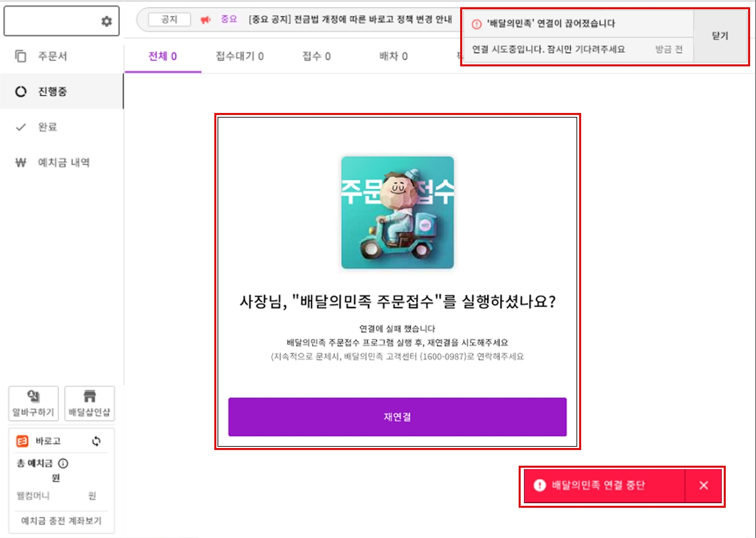Open the 완료 completed orders section
756x538 pixels.
click(x=47, y=127)
